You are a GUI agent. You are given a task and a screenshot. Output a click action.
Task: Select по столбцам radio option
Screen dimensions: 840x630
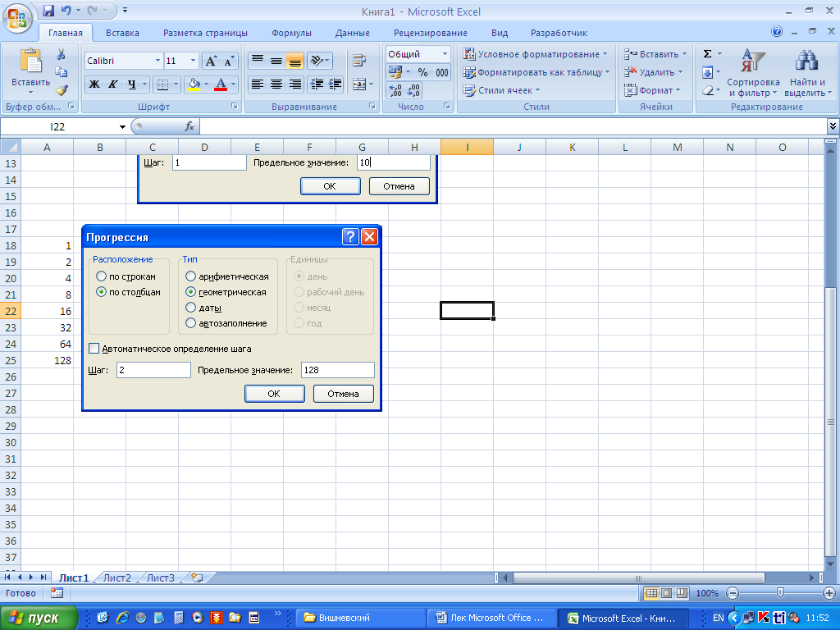click(101, 292)
